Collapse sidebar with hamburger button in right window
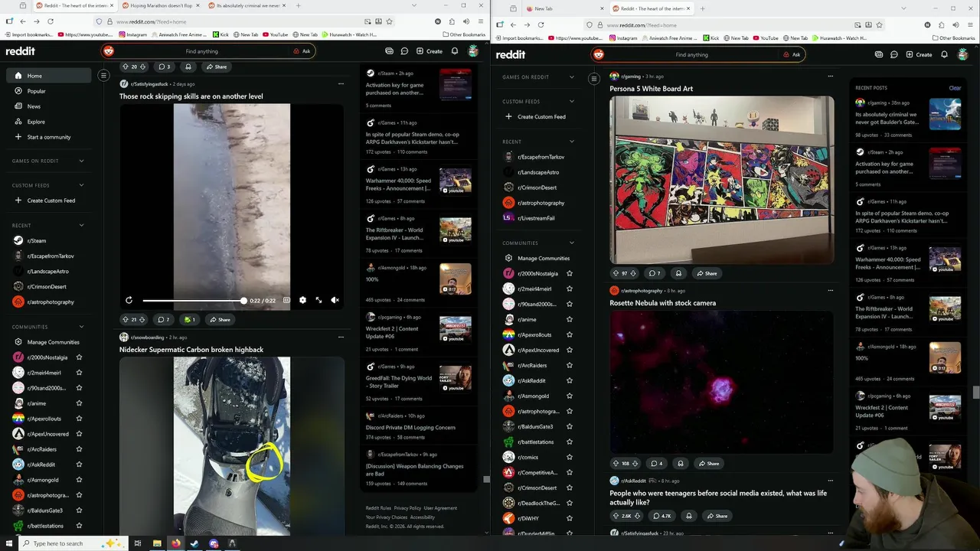 [x=593, y=78]
